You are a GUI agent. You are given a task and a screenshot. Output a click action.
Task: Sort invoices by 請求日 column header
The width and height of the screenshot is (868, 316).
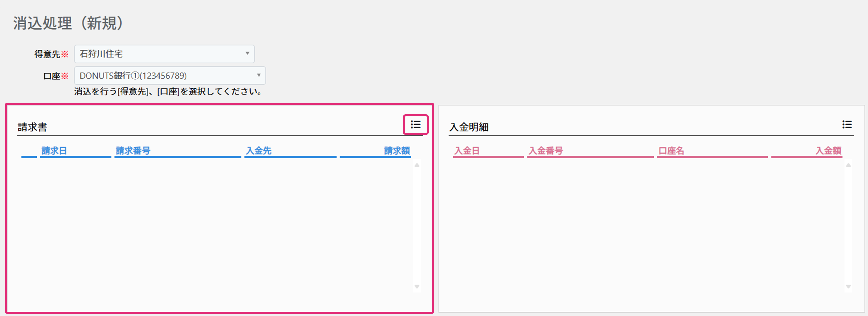pyautogui.click(x=54, y=151)
